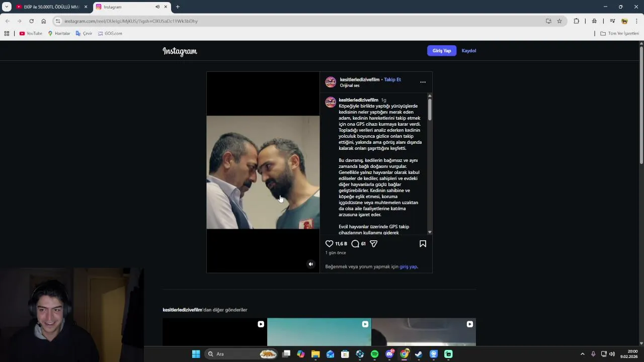Screen dimensions: 644x362
Task: Click the reel video of two men
Action: 263,172
